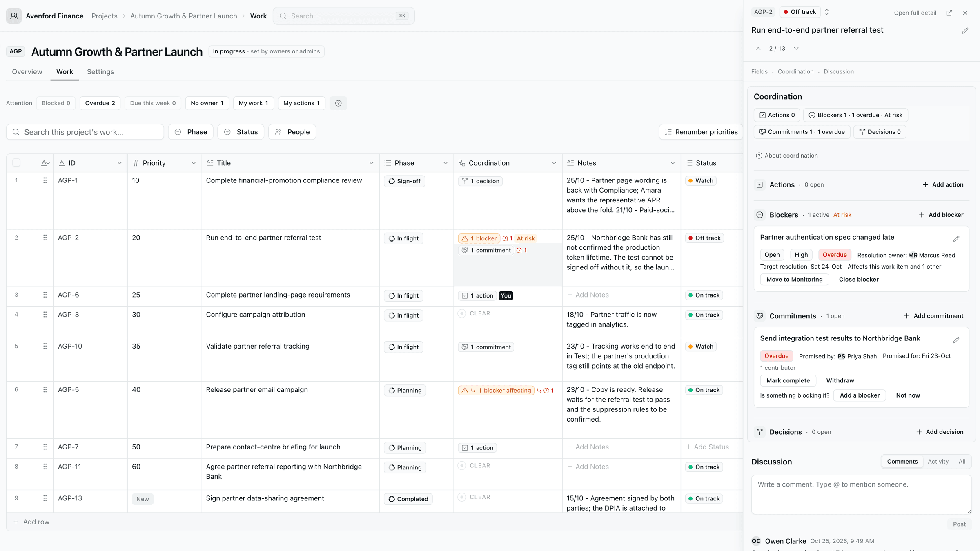
Task: Click the '1 blocker' warning chip on AGP-2
Action: pyautogui.click(x=479, y=238)
